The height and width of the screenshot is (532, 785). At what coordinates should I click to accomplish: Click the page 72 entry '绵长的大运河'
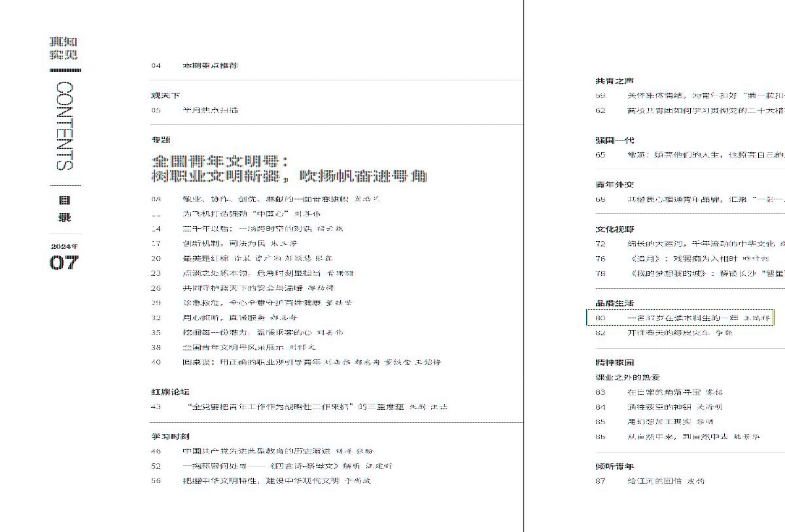click(690, 244)
